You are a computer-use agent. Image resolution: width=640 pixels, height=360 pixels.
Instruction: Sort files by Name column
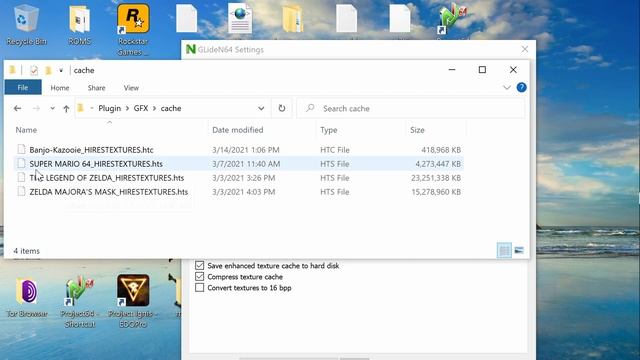(x=26, y=130)
